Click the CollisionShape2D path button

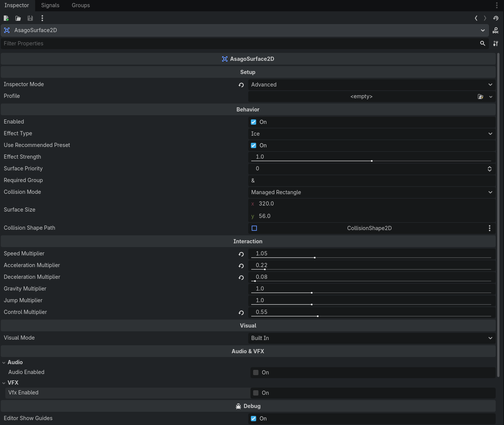point(369,228)
